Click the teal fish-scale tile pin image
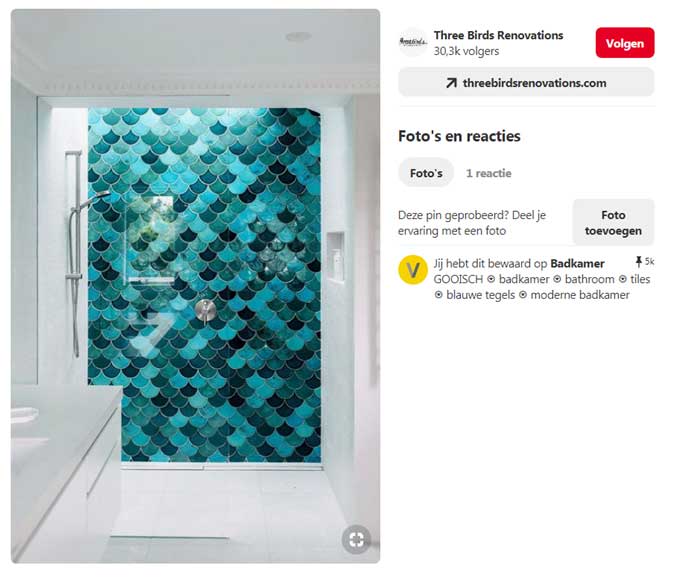675x577 pixels. [x=195, y=286]
